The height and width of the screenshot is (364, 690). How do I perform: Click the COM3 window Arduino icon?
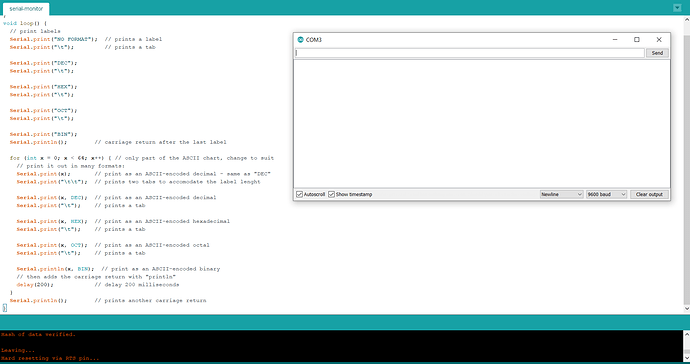(x=301, y=40)
